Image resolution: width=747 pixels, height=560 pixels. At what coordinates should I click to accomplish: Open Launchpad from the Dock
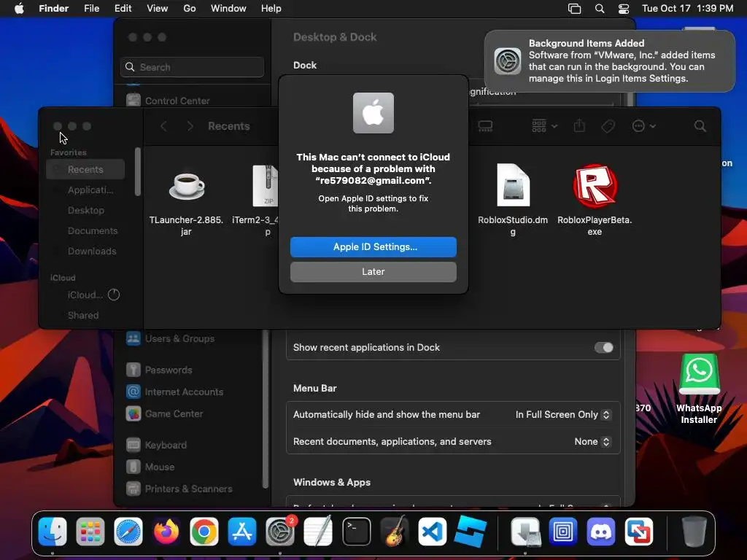click(90, 531)
